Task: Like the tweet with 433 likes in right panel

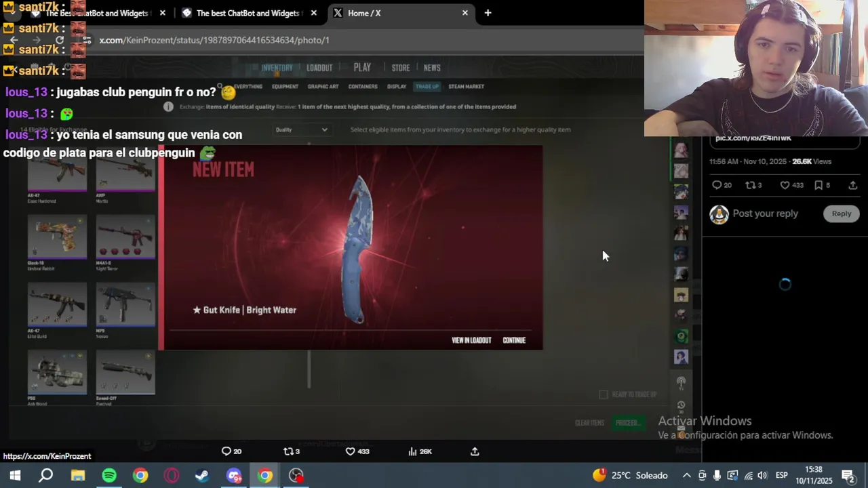Action: coord(785,185)
